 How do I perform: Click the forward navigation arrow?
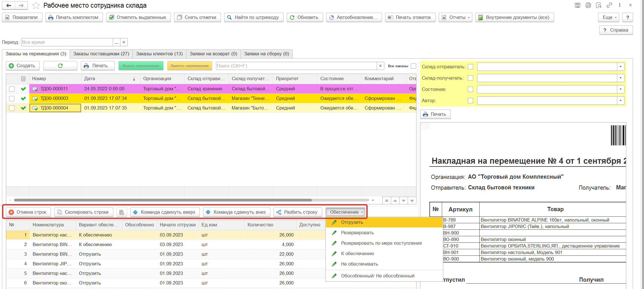(x=21, y=5)
